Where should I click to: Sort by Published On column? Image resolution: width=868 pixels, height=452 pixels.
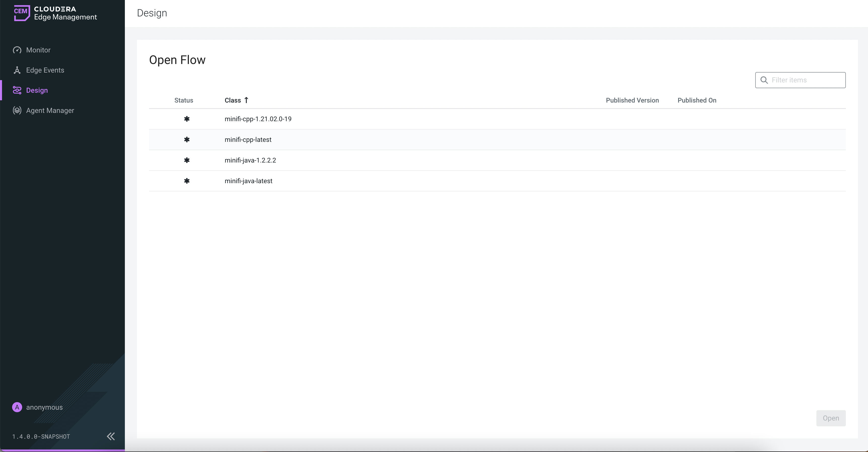point(697,100)
